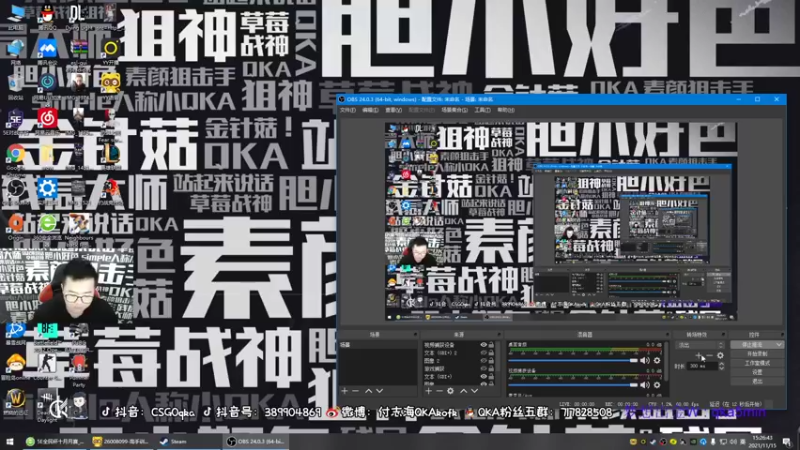Toggle visibility of 游戏捕获 source

(483, 368)
